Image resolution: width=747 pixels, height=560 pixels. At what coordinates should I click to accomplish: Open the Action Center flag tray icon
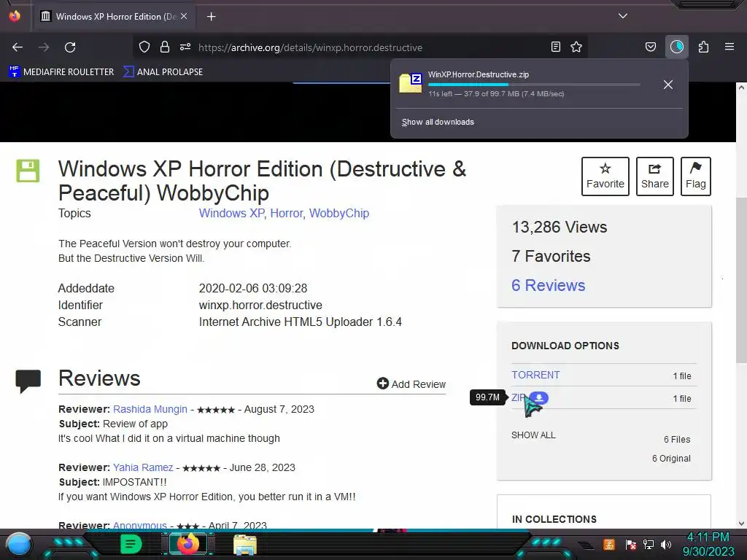pos(631,544)
